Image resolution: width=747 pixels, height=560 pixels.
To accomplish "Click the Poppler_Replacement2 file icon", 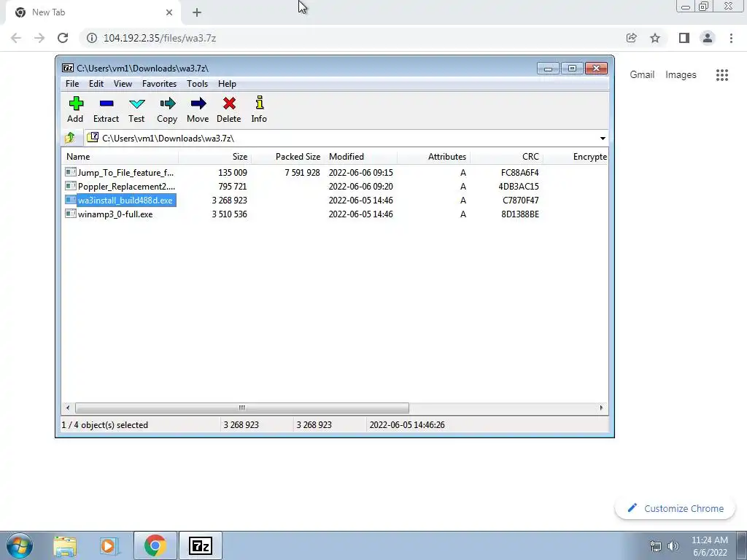I will pyautogui.click(x=71, y=186).
